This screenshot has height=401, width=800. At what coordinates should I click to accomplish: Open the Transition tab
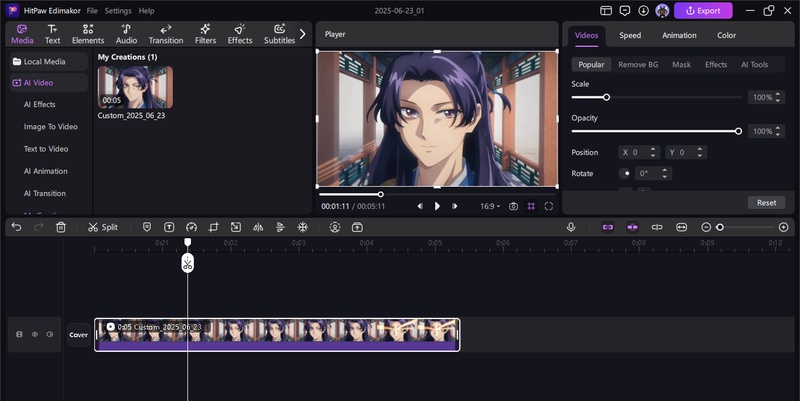point(165,35)
